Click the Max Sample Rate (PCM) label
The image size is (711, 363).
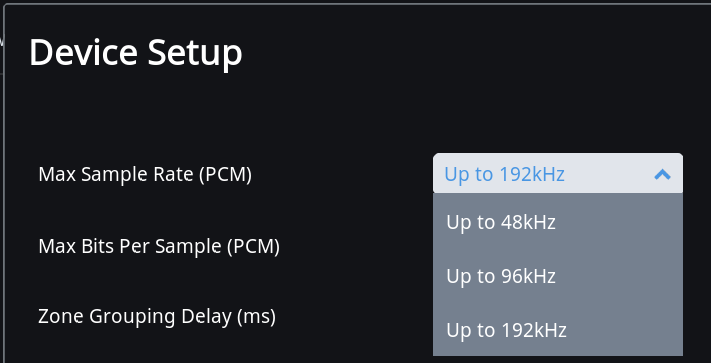tap(145, 174)
